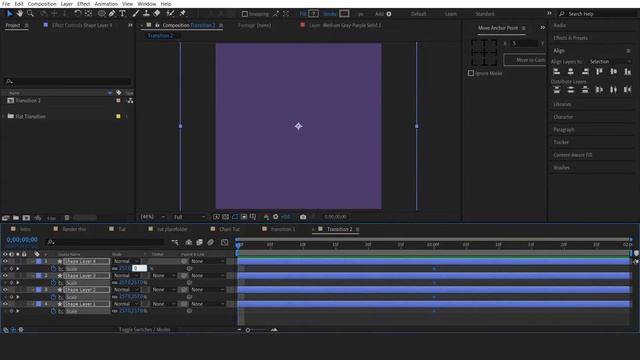
Task: Open viewer magnification ratio dropdown
Action: click(153, 217)
